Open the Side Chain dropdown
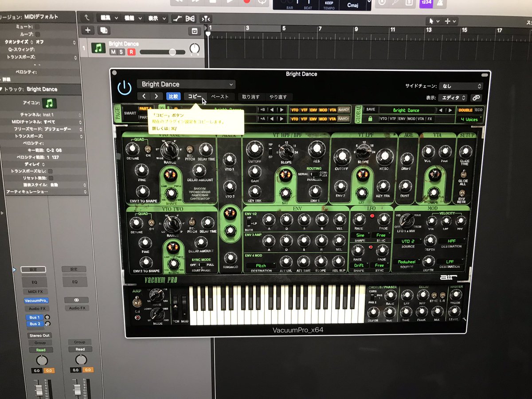This screenshot has width=532, height=399. point(462,86)
